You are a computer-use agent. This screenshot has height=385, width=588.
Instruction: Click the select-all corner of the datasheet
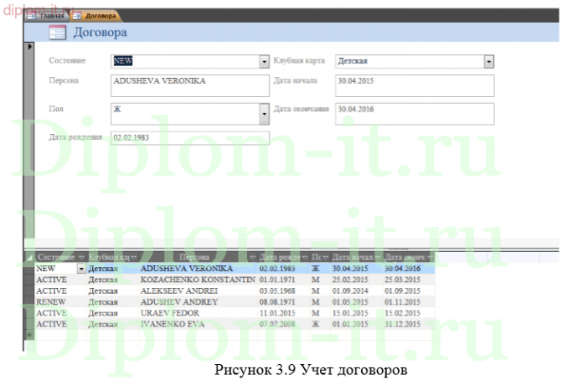pos(28,258)
